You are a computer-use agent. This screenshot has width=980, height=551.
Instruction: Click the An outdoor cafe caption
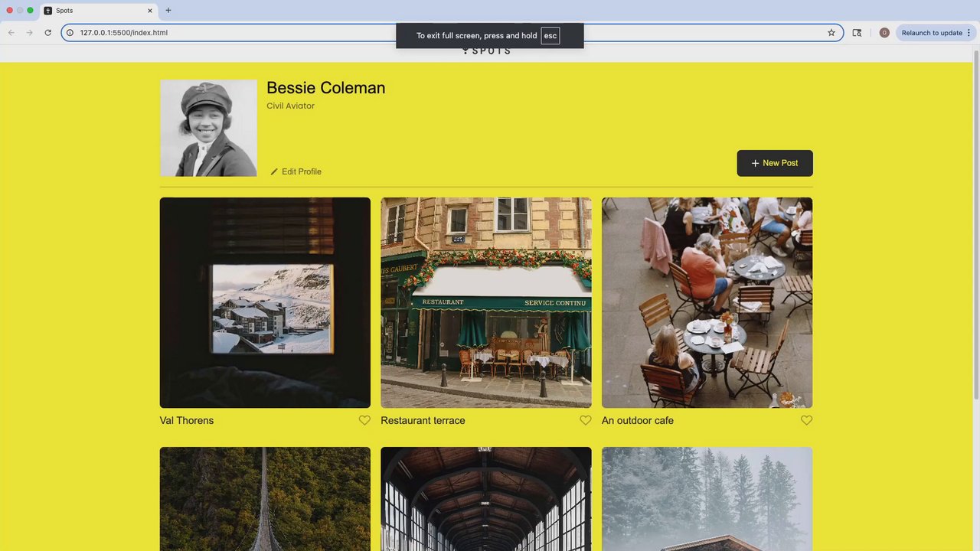(638, 421)
